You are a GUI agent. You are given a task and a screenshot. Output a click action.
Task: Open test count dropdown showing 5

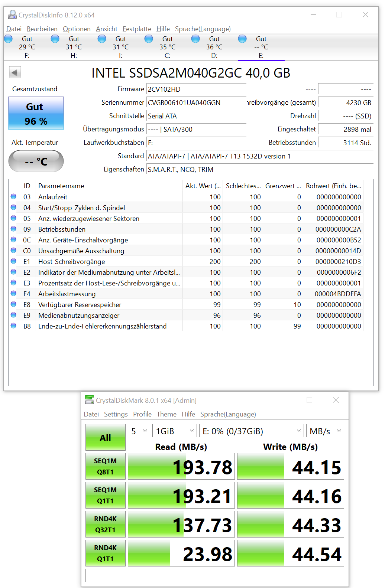click(139, 431)
